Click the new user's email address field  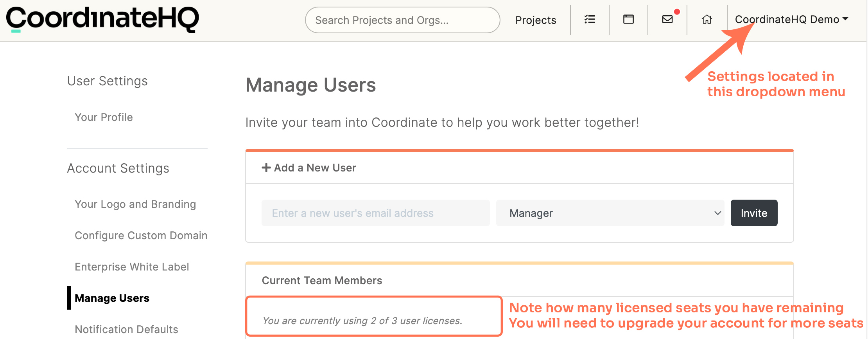375,213
